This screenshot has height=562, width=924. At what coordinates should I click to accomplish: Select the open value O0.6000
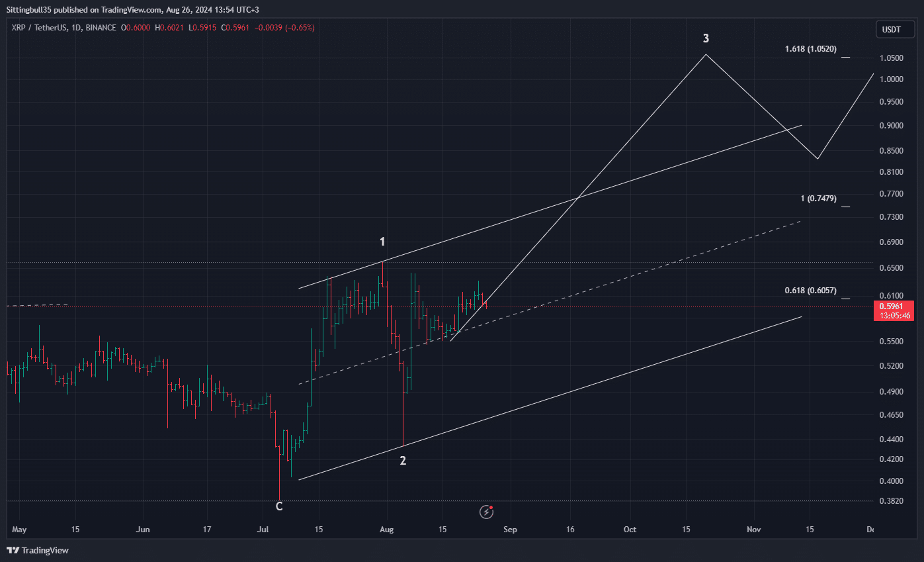tap(135, 28)
